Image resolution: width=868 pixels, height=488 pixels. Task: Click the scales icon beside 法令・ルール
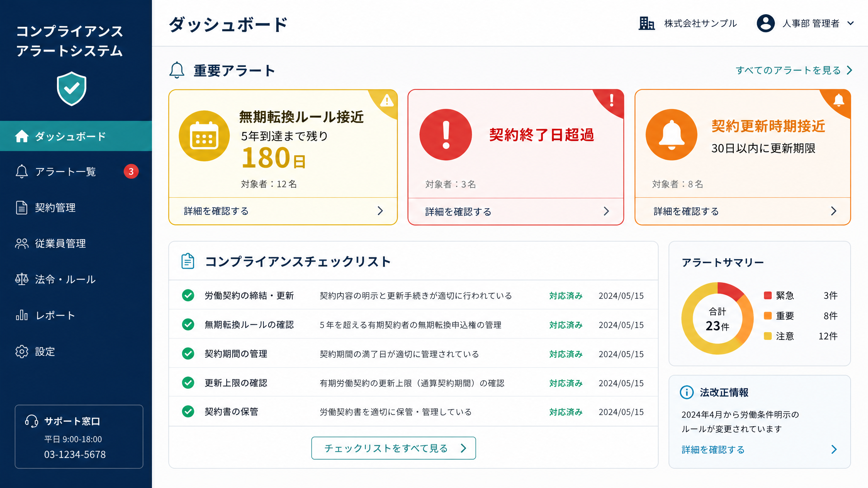[22, 279]
